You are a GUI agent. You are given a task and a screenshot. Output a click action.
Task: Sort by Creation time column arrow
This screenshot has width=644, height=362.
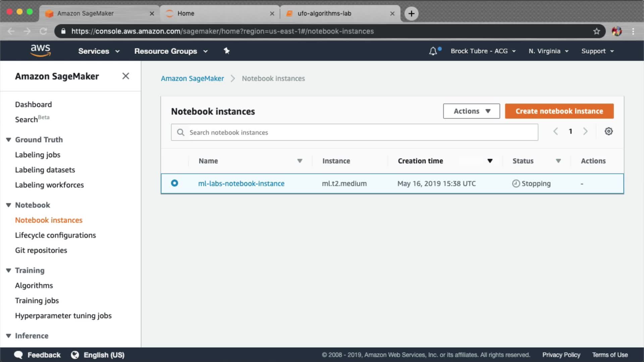(490, 161)
